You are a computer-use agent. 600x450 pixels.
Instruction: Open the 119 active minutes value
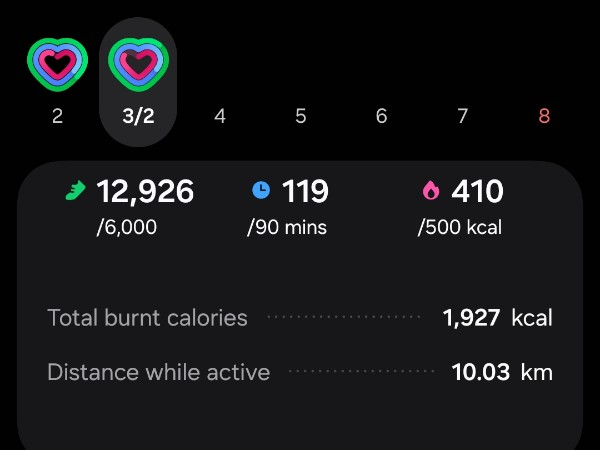click(305, 190)
